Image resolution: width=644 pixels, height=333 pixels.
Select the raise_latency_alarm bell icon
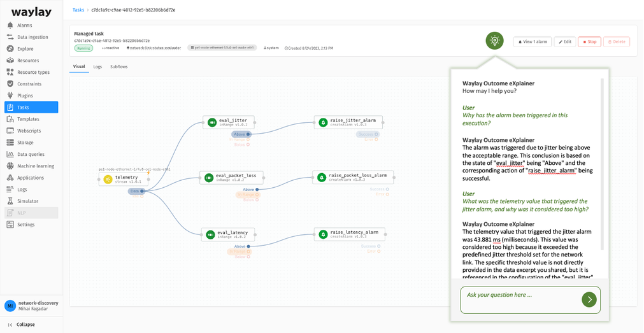(323, 234)
